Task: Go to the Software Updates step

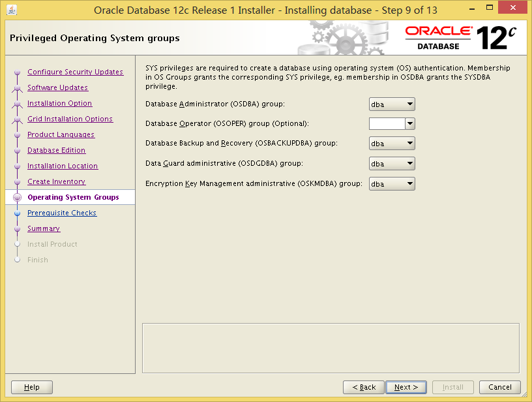Action: tap(57, 87)
